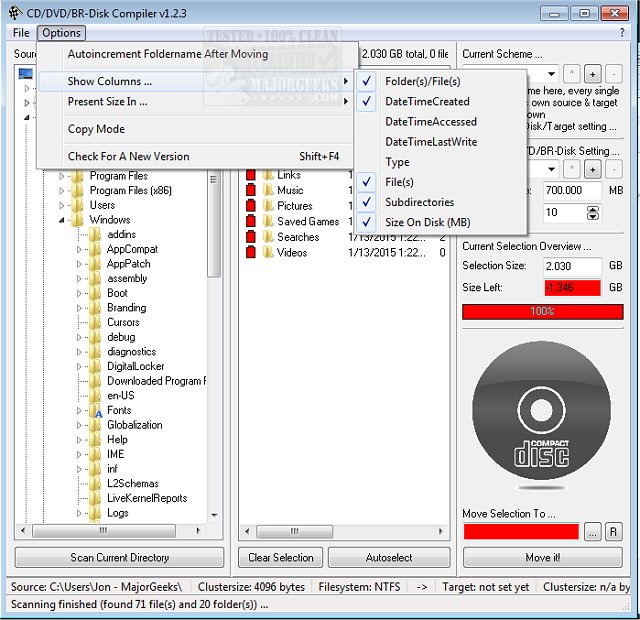Click the red marker beside Links folder
Image resolution: width=640 pixels, height=620 pixels.
pyautogui.click(x=251, y=175)
